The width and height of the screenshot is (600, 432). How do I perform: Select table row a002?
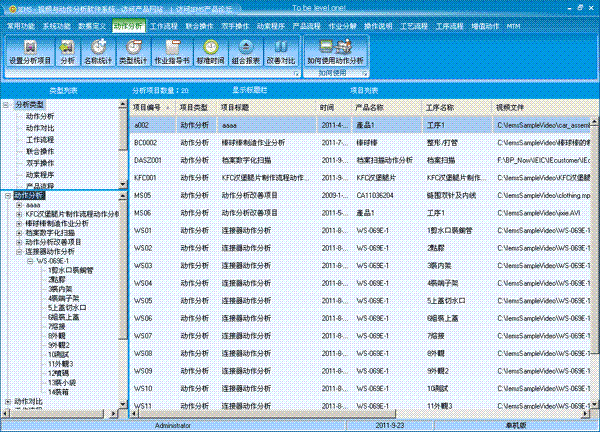point(360,125)
